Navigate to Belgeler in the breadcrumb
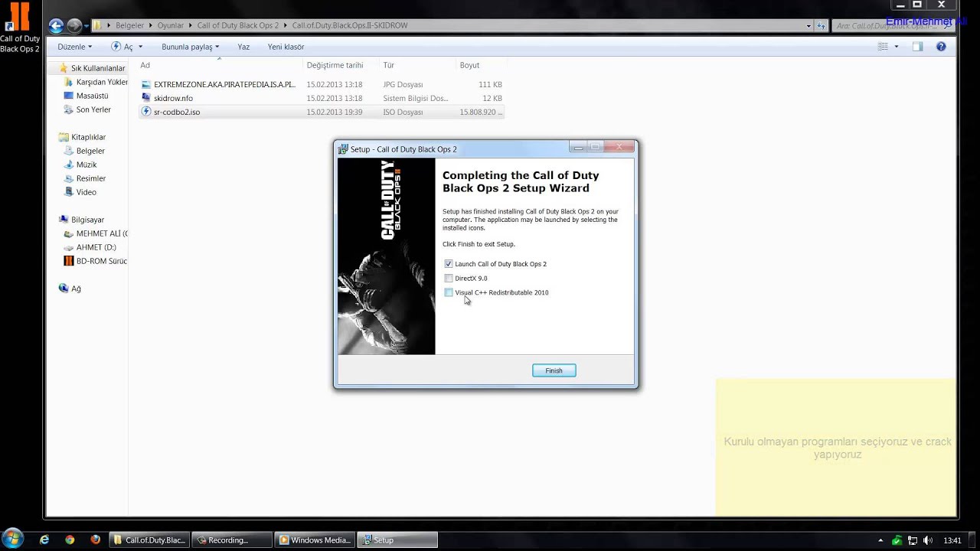The image size is (980, 551). tap(129, 25)
